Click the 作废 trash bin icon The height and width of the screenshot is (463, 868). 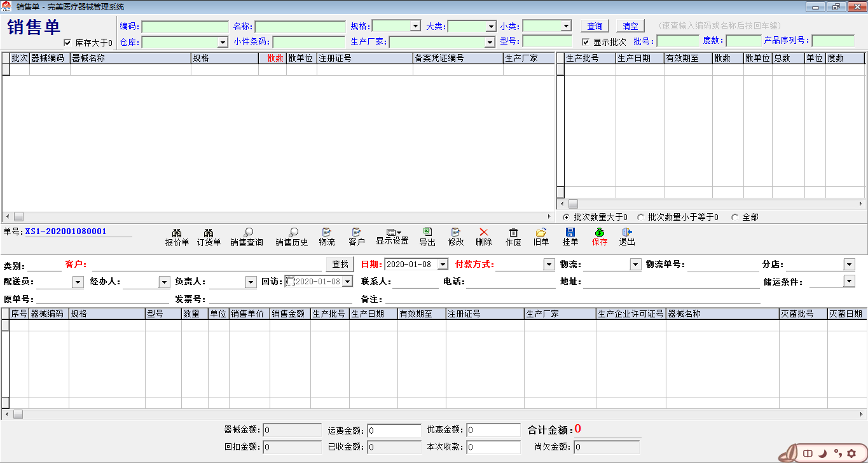(x=513, y=233)
